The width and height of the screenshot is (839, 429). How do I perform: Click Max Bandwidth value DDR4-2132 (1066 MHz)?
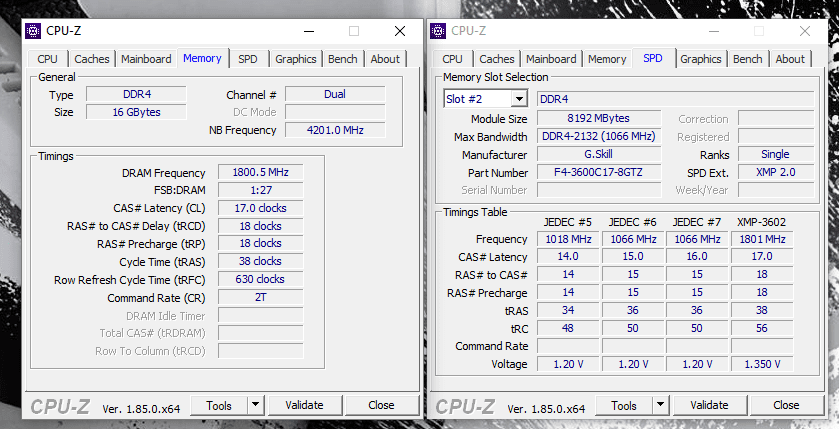coord(599,136)
